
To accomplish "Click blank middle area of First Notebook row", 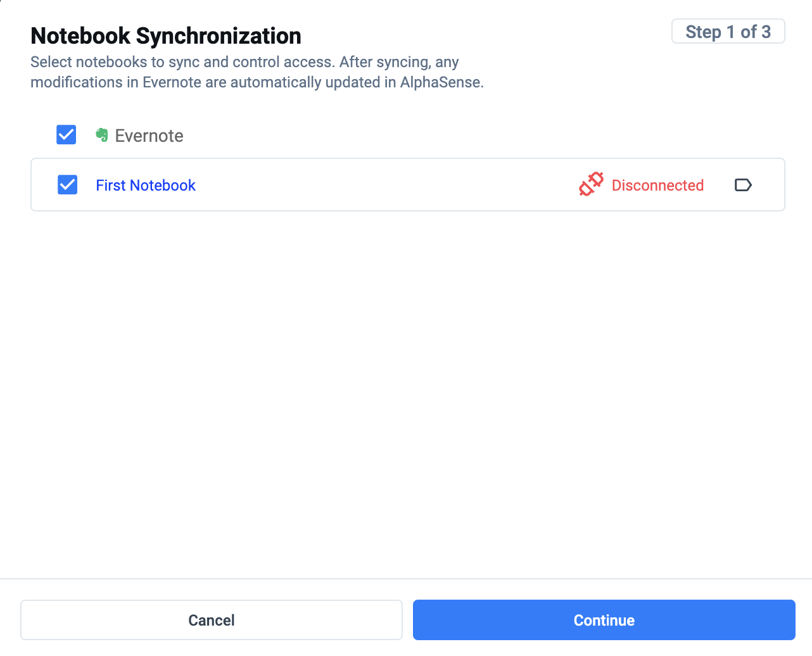I will pyautogui.click(x=380, y=185).
